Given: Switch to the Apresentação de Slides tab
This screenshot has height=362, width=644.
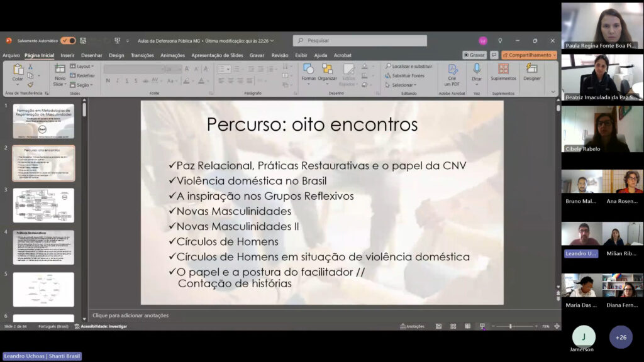Looking at the screenshot, I should [x=217, y=55].
